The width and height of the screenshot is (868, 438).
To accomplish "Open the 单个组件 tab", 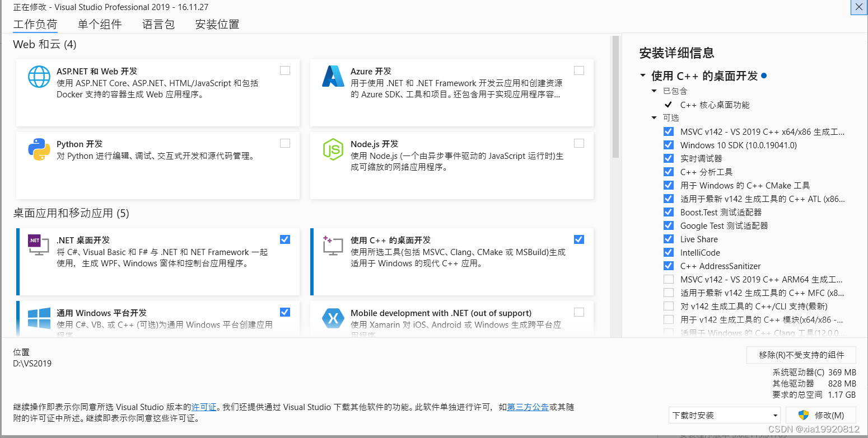I will click(x=100, y=24).
